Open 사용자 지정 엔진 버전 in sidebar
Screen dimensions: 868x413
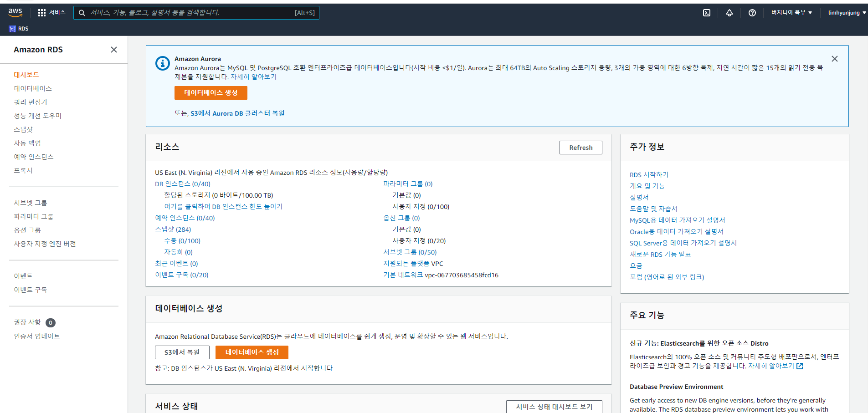(x=45, y=244)
